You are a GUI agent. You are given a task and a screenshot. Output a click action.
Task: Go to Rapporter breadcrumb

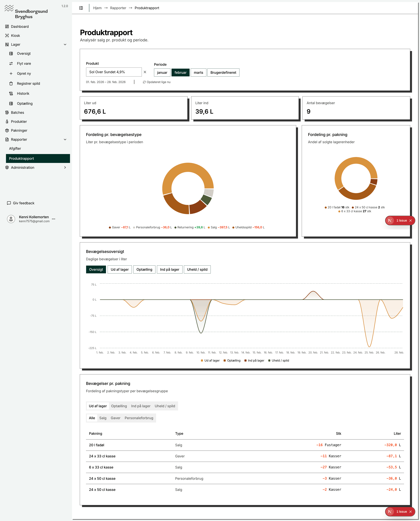pos(118,8)
